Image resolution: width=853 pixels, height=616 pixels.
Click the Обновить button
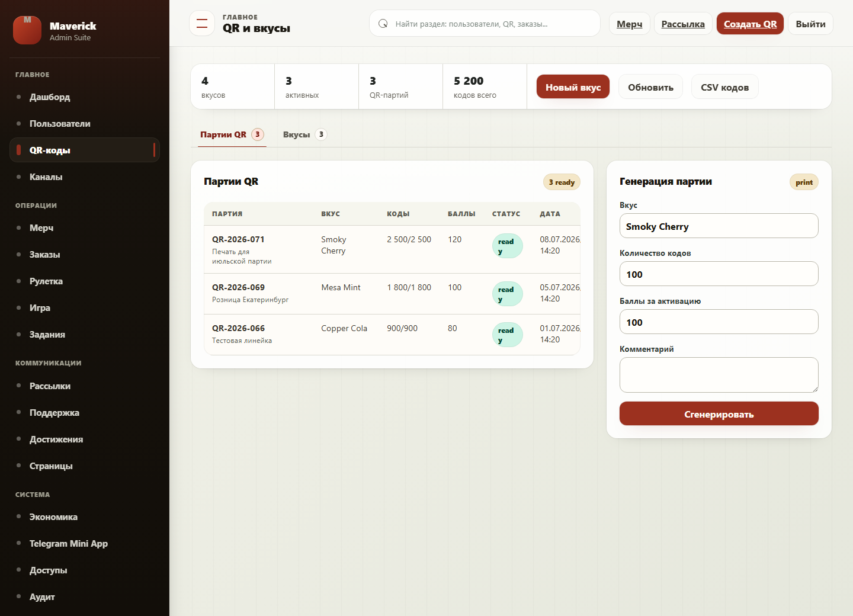click(650, 86)
